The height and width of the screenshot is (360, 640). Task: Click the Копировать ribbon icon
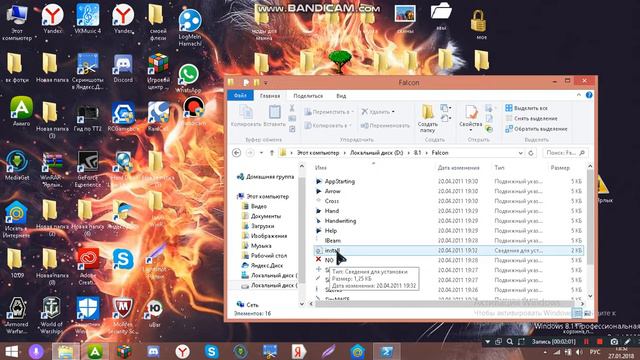pos(246,116)
